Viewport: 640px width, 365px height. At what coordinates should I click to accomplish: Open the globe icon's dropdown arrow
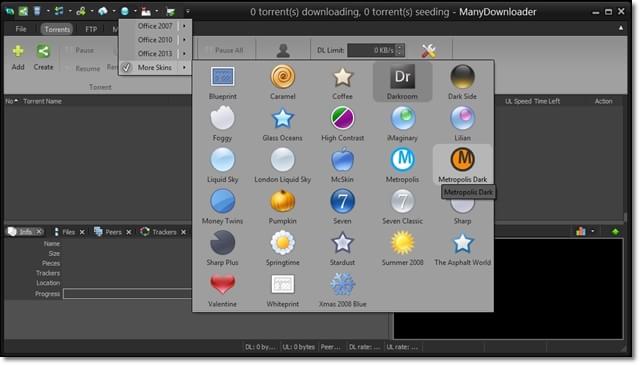pyautogui.click(x=135, y=11)
